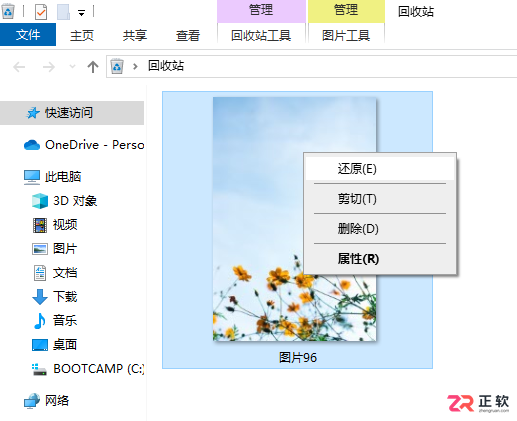Image resolution: width=517 pixels, height=421 pixels.
Task: Click the 图片 picture icon in sidebar
Action: [40, 249]
